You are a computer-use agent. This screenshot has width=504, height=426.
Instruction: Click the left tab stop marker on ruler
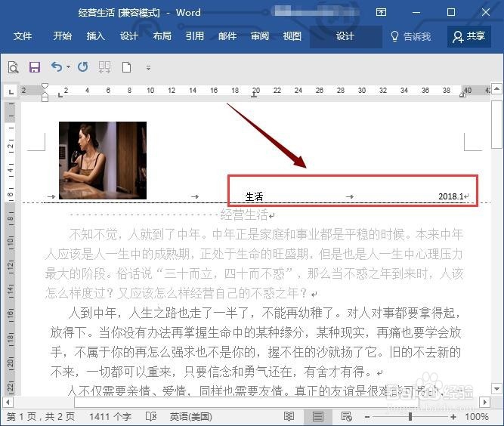point(60,94)
